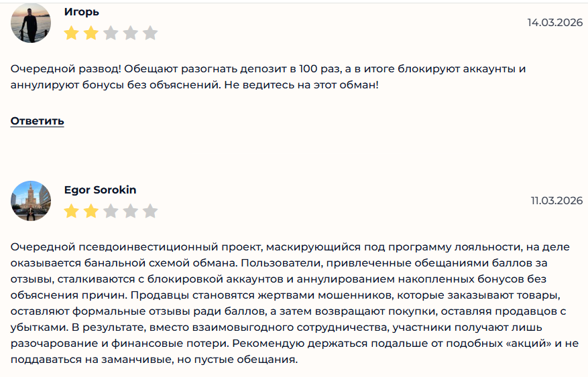This screenshot has height=377, width=588.
Task: Click the review date 11.03.2026
Action: pyautogui.click(x=556, y=201)
